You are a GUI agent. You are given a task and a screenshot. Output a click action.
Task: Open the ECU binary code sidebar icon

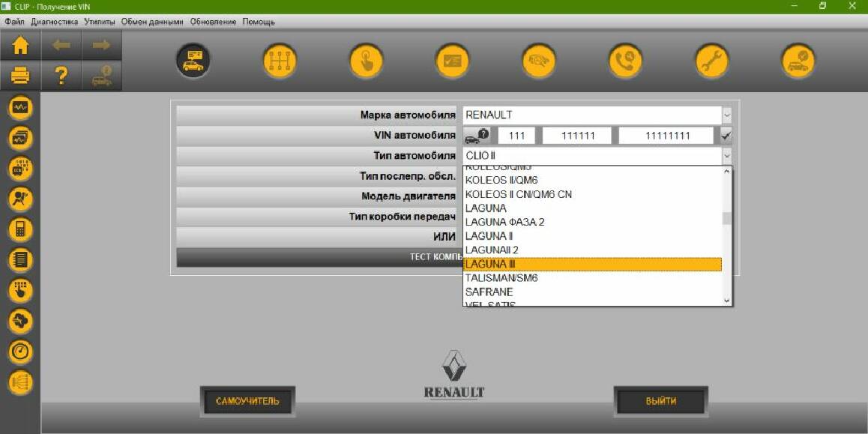[20, 169]
